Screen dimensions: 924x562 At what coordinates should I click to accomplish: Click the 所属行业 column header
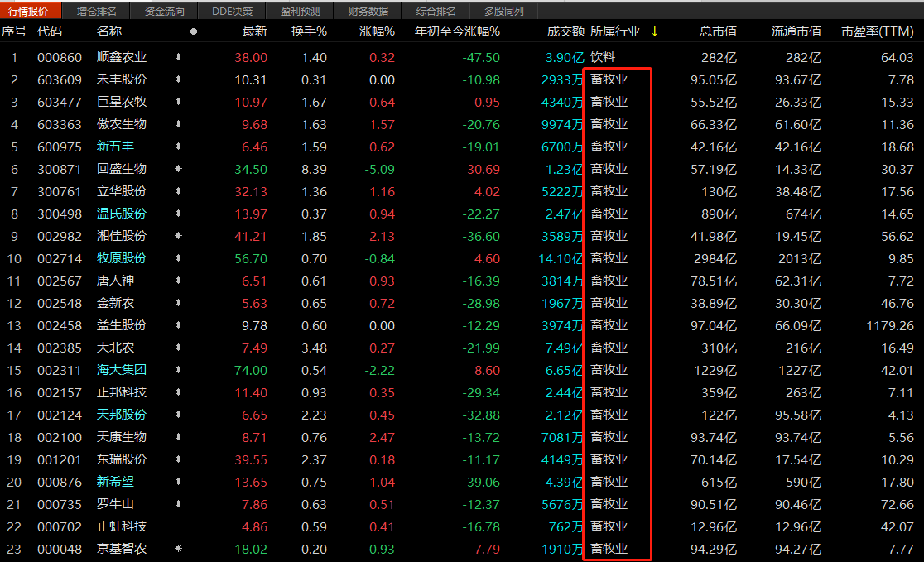pos(614,31)
